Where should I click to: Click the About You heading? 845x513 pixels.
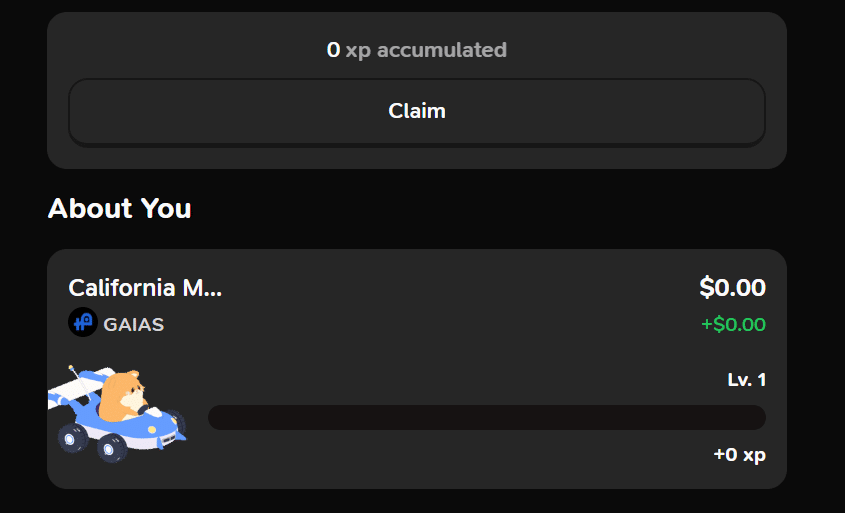pyautogui.click(x=120, y=208)
